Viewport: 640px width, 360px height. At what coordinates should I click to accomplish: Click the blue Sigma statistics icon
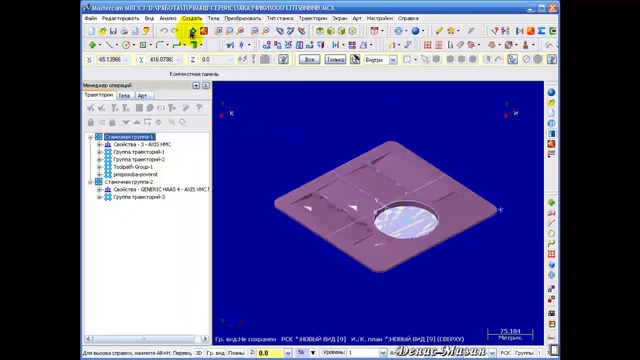coord(542,31)
